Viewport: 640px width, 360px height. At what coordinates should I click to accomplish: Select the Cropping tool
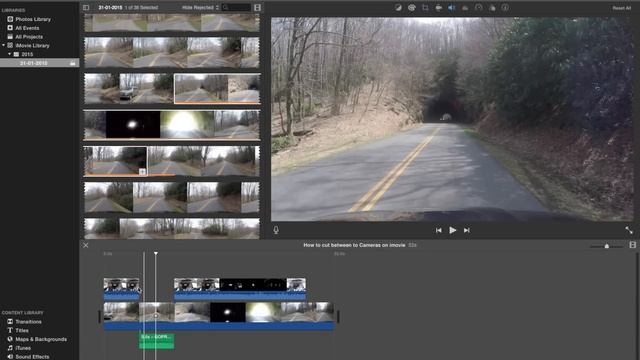pyautogui.click(x=425, y=8)
